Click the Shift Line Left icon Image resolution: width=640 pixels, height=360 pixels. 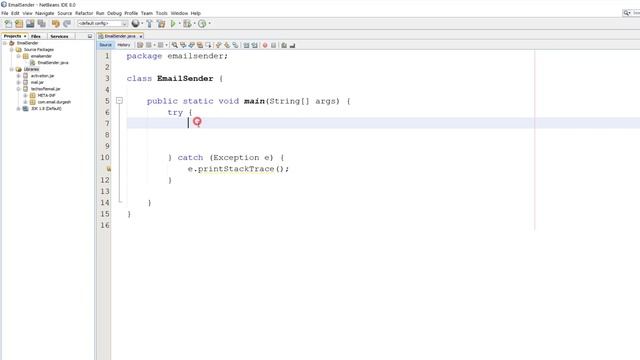(x=246, y=45)
